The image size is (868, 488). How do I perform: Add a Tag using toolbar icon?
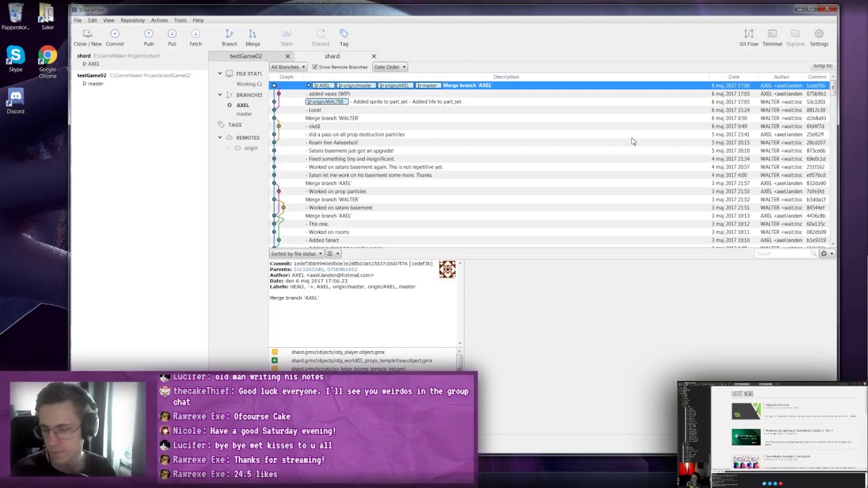344,37
